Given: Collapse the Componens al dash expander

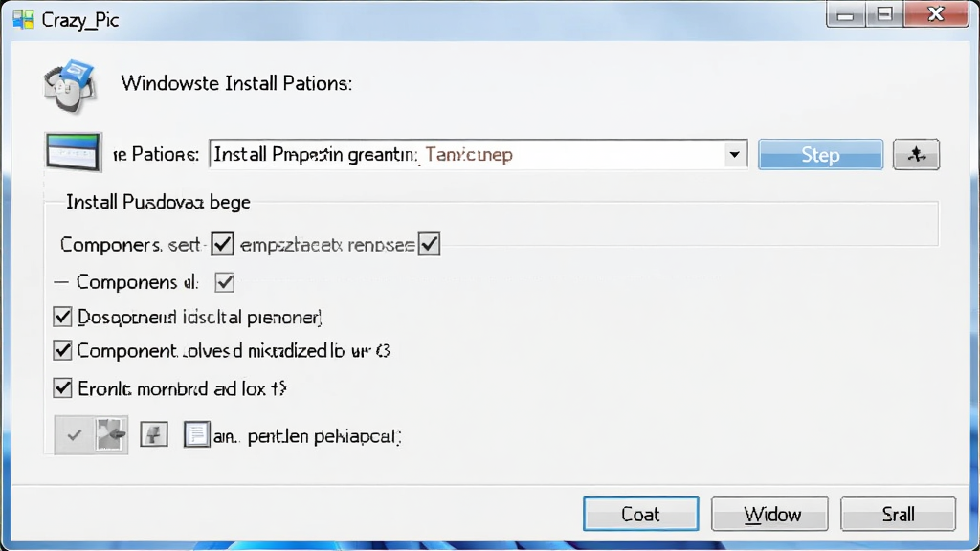Looking at the screenshot, I should pos(60,282).
